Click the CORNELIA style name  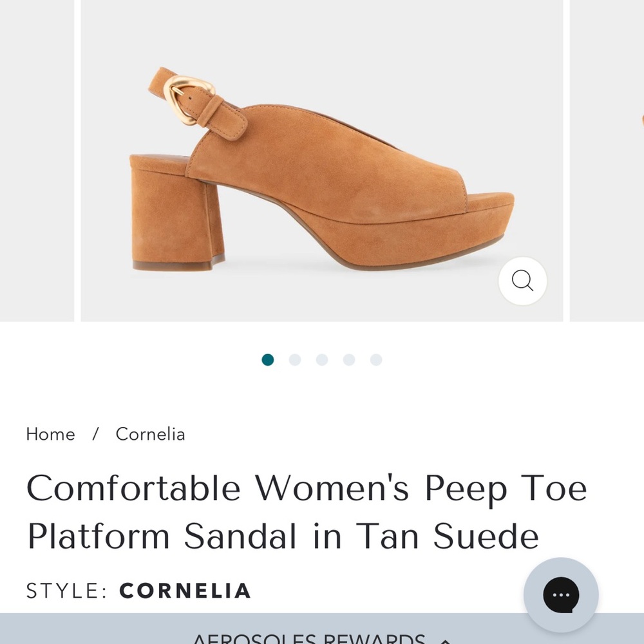click(x=185, y=591)
